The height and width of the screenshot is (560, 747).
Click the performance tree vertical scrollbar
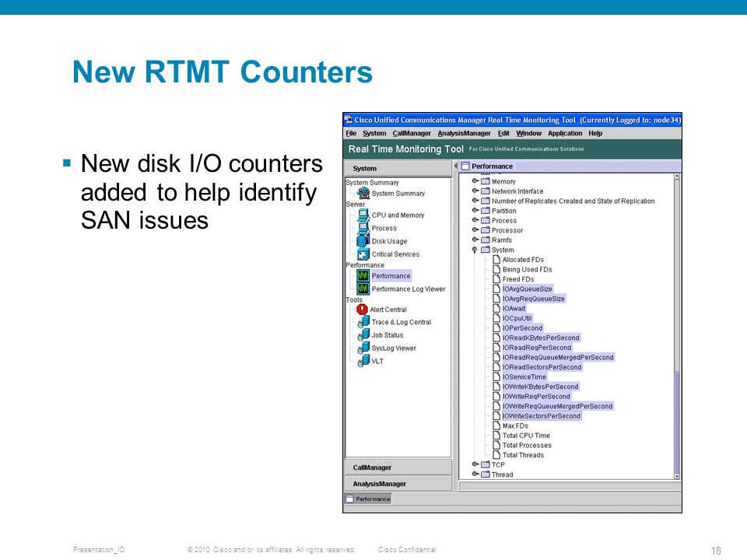677,326
